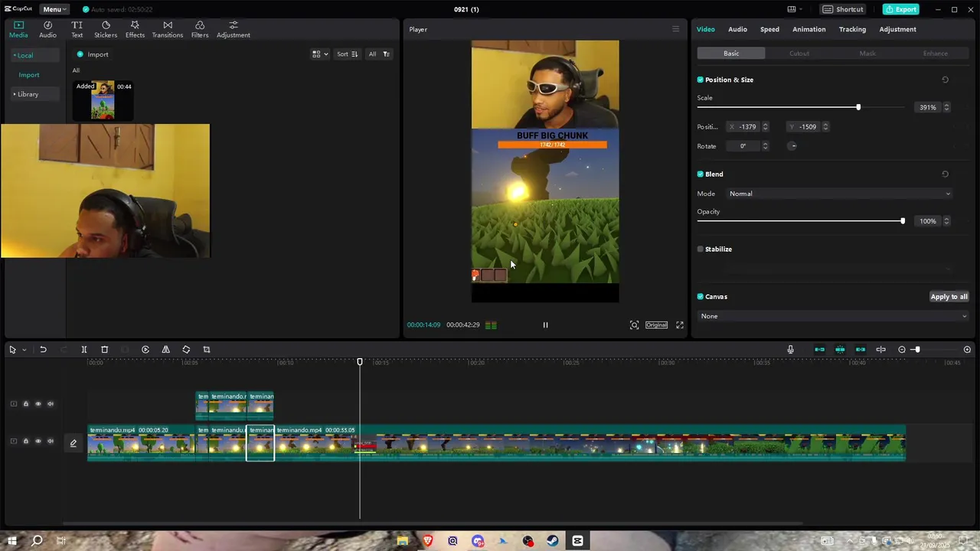The height and width of the screenshot is (551, 980).
Task: Click the Crop tool icon
Action: click(207, 350)
